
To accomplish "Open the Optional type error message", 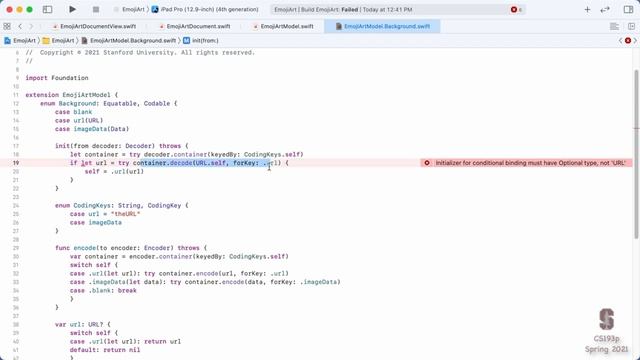I will [530, 163].
